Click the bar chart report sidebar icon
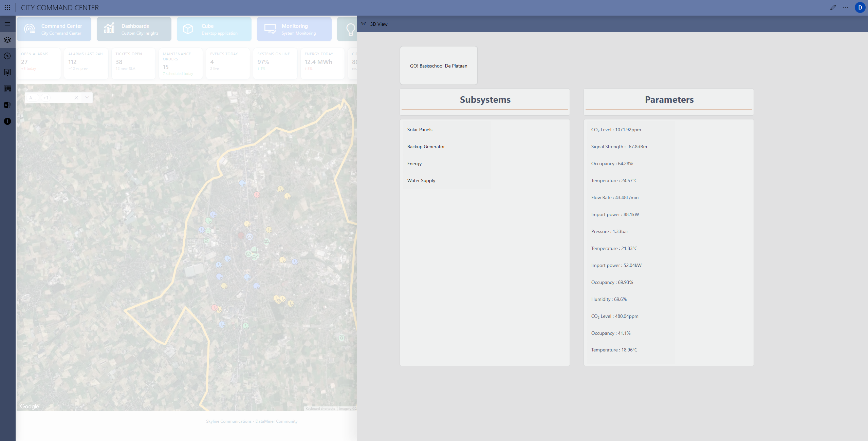868x441 pixels. pyautogui.click(x=7, y=72)
